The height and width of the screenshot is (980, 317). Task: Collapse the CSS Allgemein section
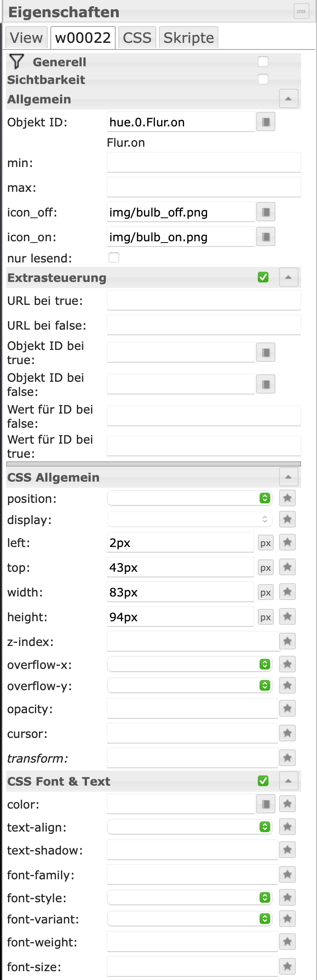click(x=288, y=477)
